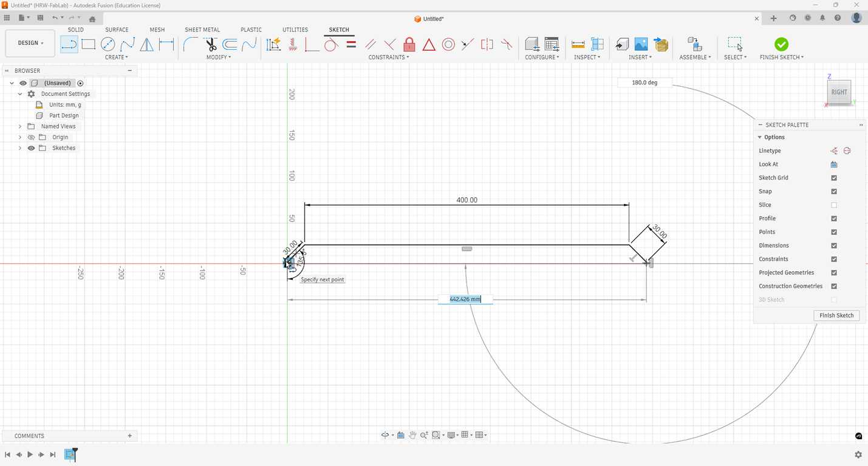Play the timeline animation
Screen dimensions: 868x466
30,454
